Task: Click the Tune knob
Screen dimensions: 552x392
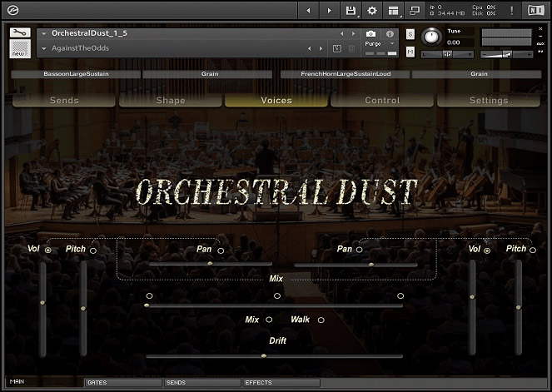Action: [x=431, y=37]
